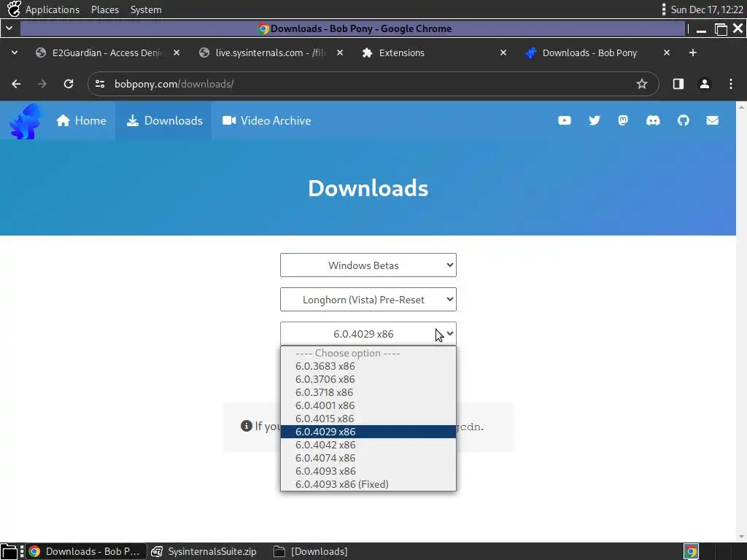The height and width of the screenshot is (560, 747).
Task: Open the [Downloads] taskbar window
Action: pos(311,551)
